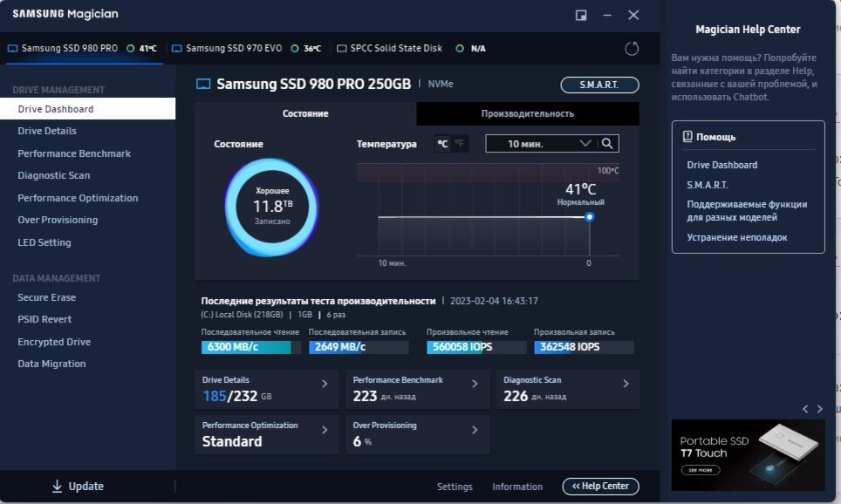Screen dimensions: 841x504
Task: Open the Over Provisioning card arrow
Action: coord(475,430)
